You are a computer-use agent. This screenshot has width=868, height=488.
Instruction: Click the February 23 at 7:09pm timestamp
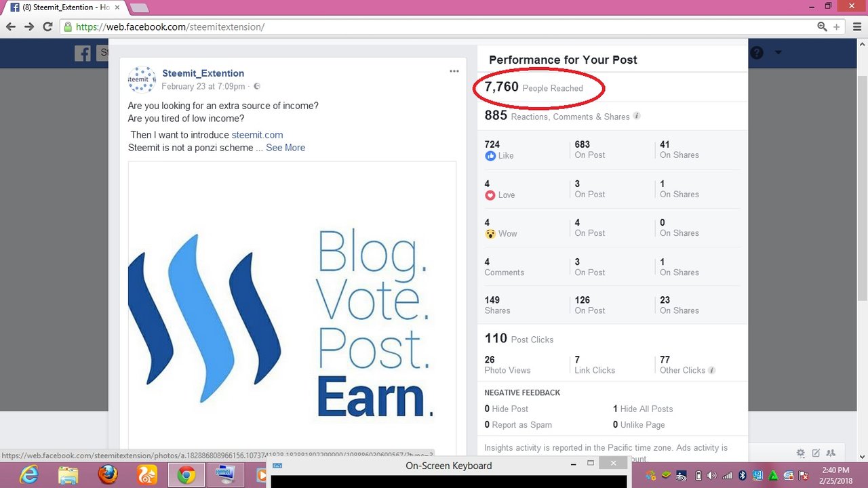click(203, 87)
